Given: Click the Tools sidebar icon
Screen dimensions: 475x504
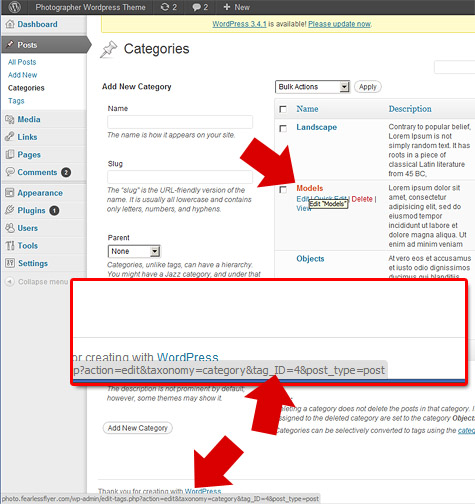Looking at the screenshot, I should (10, 246).
